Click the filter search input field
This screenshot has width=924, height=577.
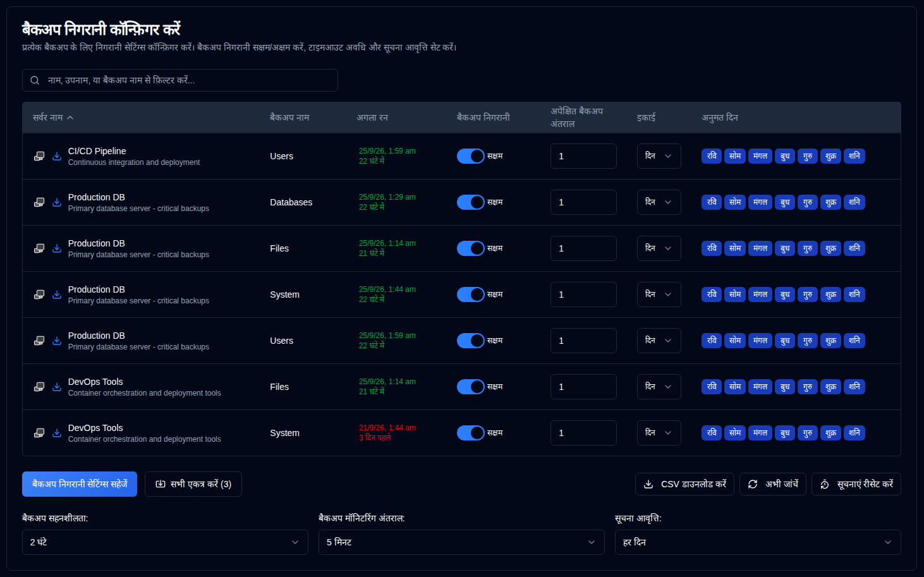tap(180, 80)
